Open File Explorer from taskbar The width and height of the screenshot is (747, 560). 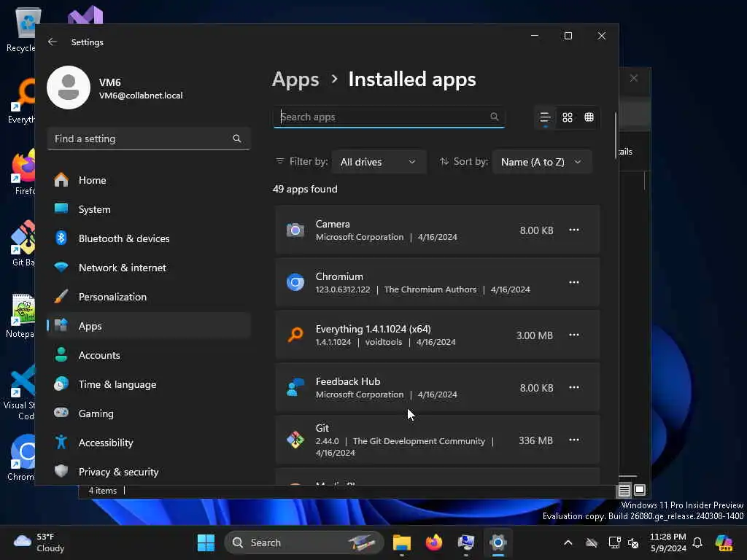[x=402, y=542]
